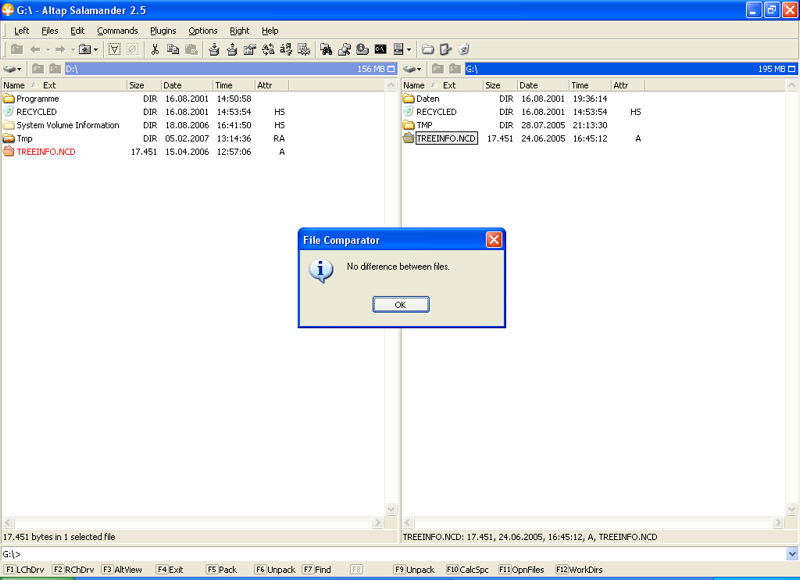Click the Cut scissors icon
The height and width of the screenshot is (580, 800).
coord(155,49)
